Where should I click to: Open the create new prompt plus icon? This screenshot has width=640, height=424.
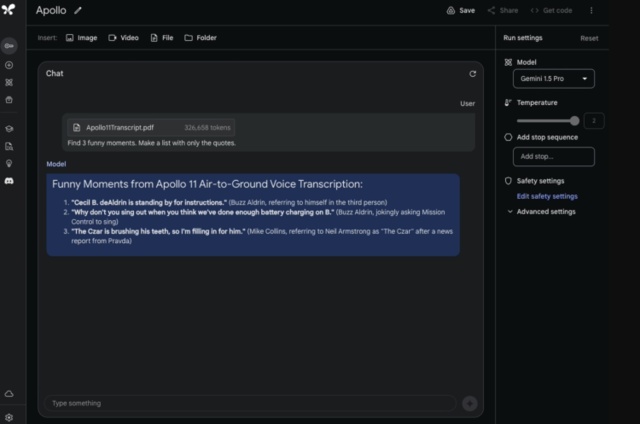click(x=9, y=65)
